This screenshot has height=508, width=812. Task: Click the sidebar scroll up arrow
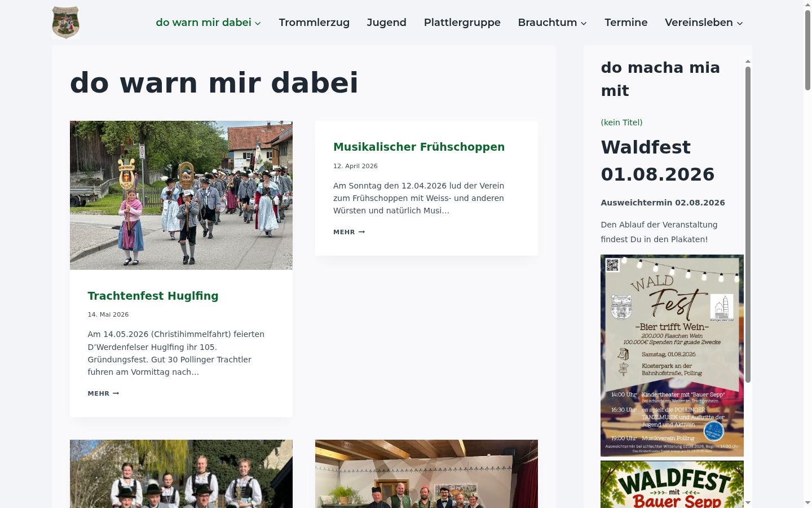[x=748, y=62]
